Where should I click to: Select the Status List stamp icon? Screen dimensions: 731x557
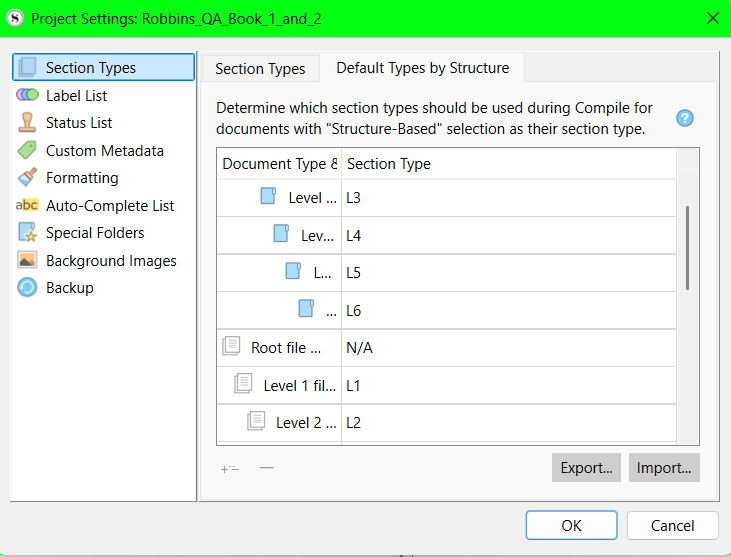click(27, 123)
